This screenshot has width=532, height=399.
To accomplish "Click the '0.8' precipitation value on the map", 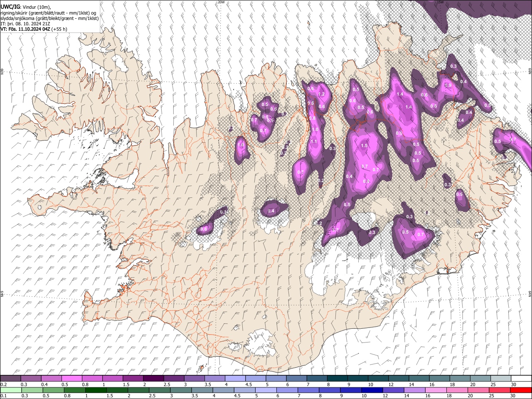I will point(312,118).
